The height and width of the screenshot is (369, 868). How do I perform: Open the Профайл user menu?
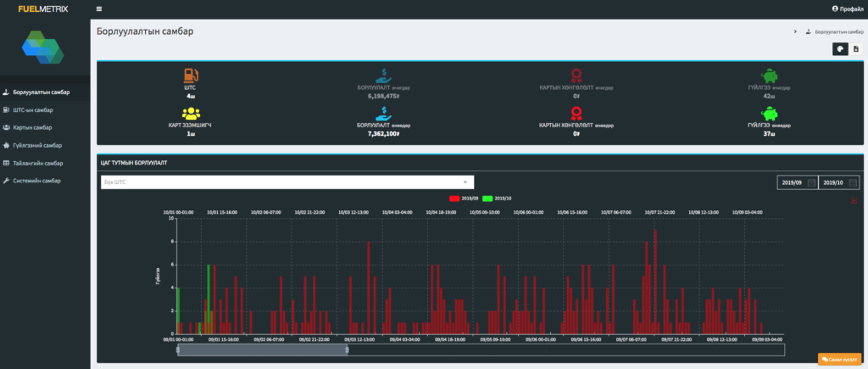pos(847,8)
